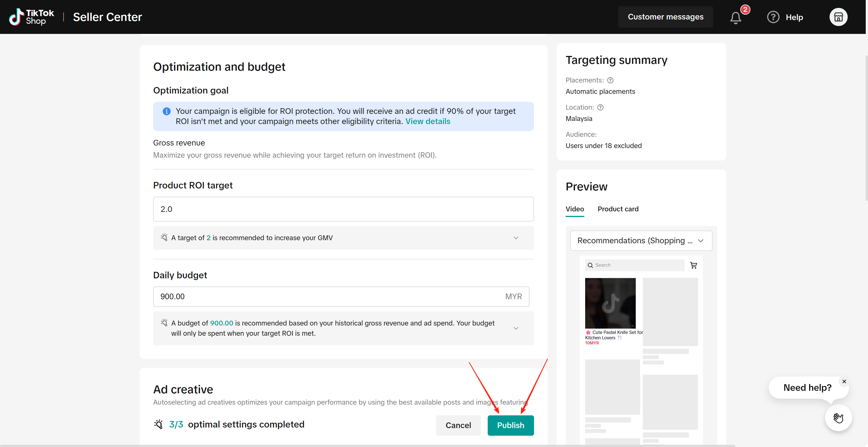Screen dimensions: 868x447
Task: Click the Placements info tooltip icon
Action: (610, 80)
